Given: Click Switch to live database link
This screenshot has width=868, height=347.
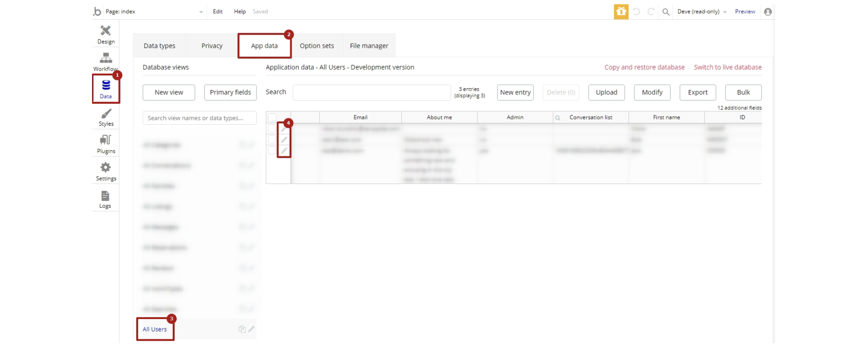Looking at the screenshot, I should 728,67.
